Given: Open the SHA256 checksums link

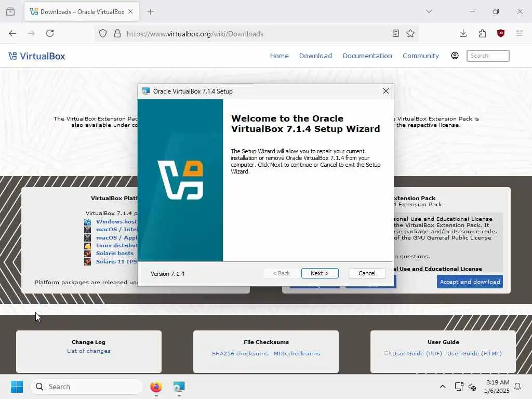Looking at the screenshot, I should pos(240,353).
